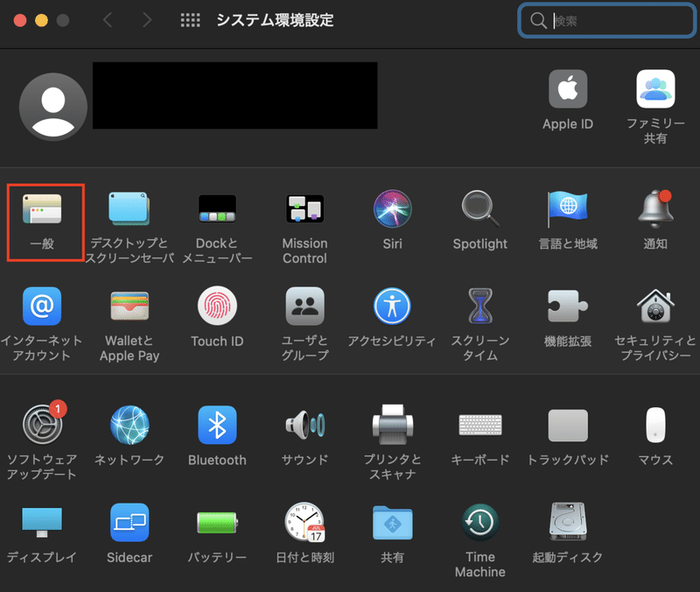This screenshot has width=700, height=592.
Task: Open the バッテリー (Battery) settings
Action: [217, 526]
